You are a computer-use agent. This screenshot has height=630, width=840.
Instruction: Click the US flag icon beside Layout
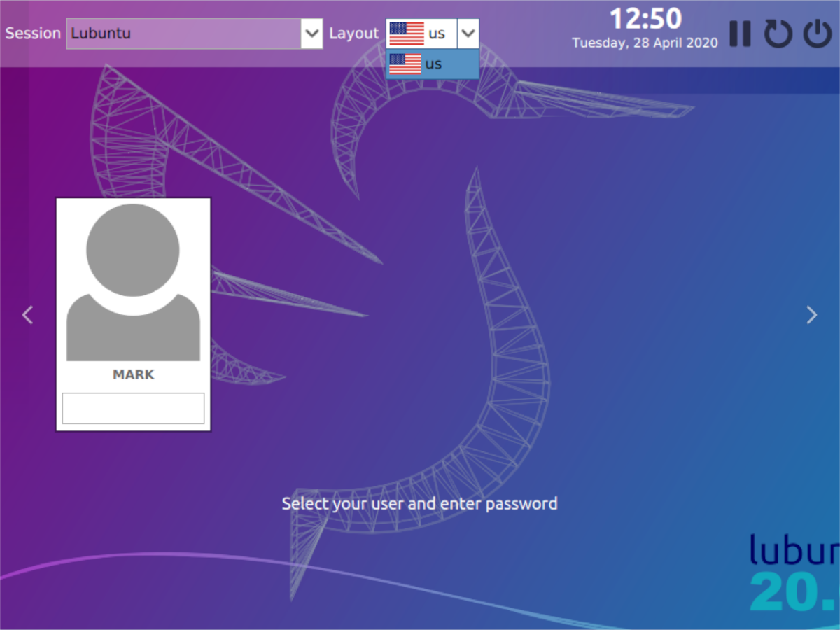tap(406, 32)
